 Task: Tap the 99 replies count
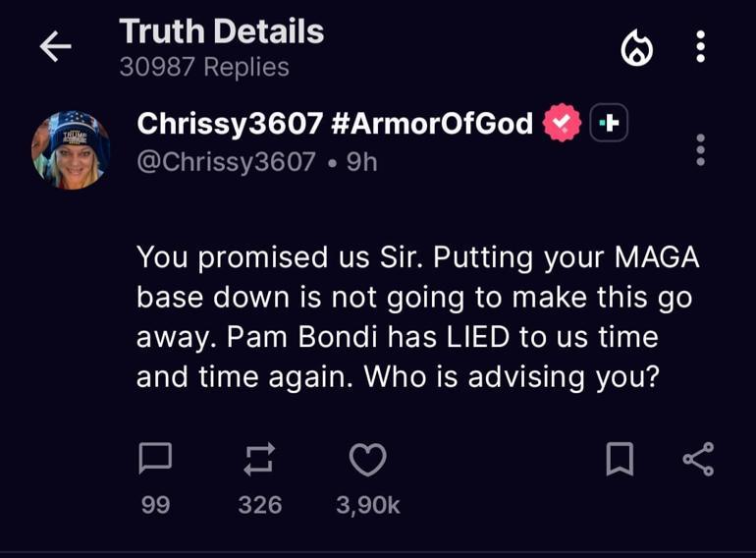point(155,505)
